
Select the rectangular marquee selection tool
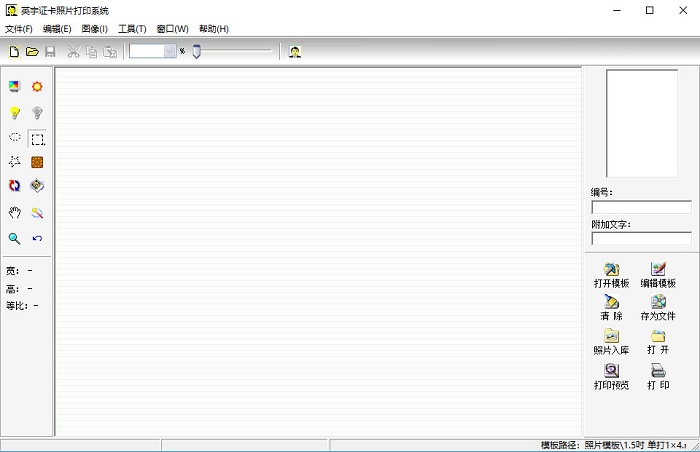click(x=37, y=139)
